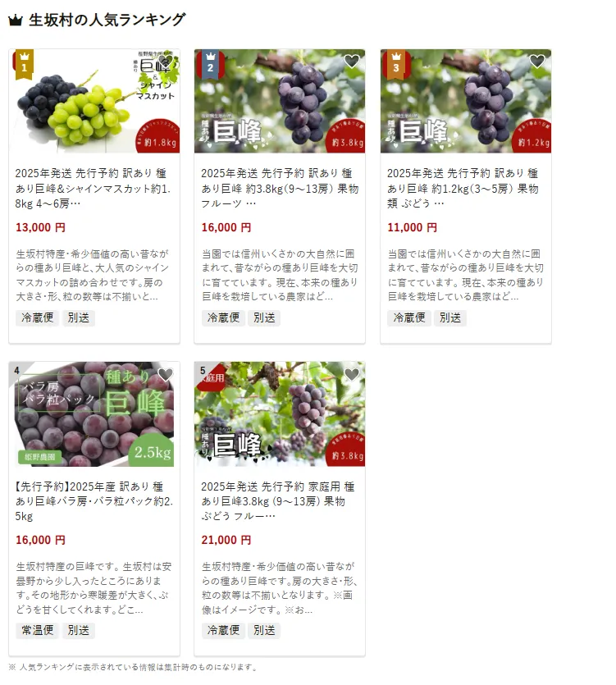Image resolution: width=616 pixels, height=685 pixels.
Task: Favorite the rank 4 バラ房 pack via heart
Action: point(166,374)
